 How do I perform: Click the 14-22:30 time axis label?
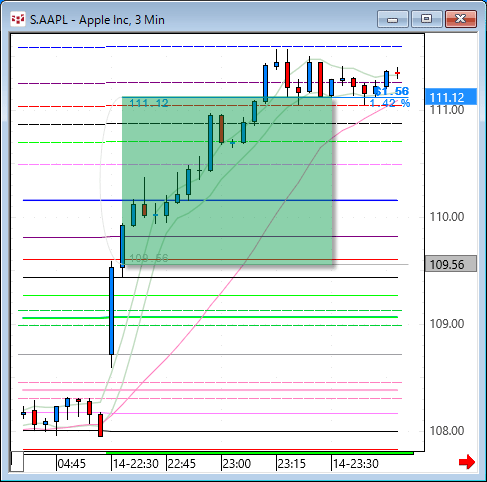(x=136, y=464)
